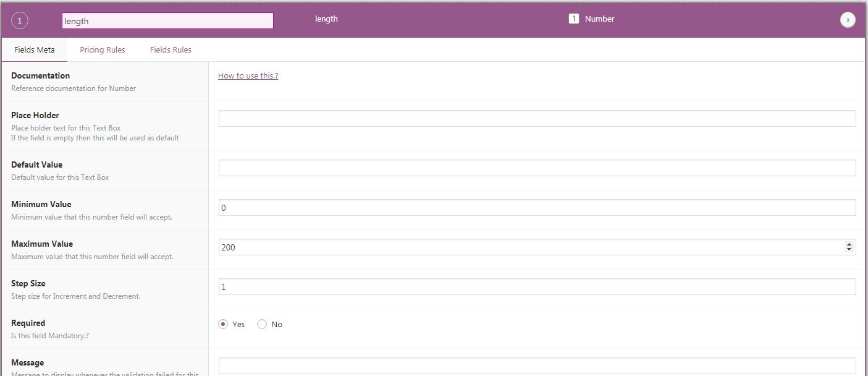Go to the Fields Rules tab
The width and height of the screenshot is (868, 376).
coord(171,49)
